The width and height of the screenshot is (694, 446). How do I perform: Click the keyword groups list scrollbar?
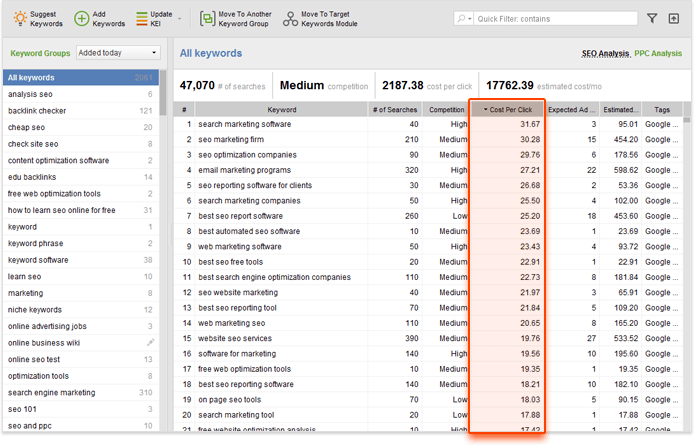[162, 93]
